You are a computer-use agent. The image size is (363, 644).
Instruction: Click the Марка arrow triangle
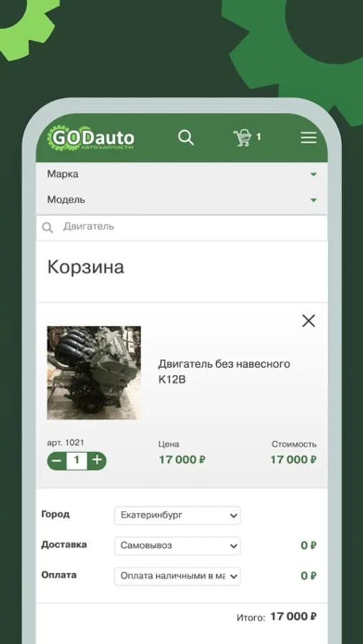click(x=314, y=175)
